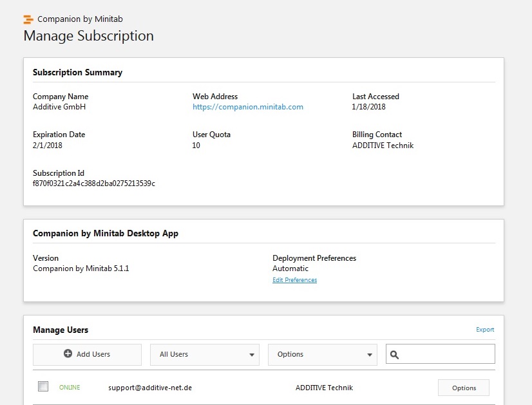Click the email support@additive-net.de
The width and height of the screenshot is (532, 405).
pyautogui.click(x=150, y=388)
